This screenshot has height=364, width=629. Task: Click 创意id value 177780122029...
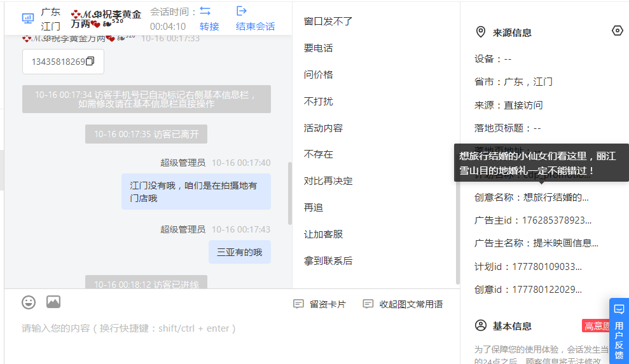[x=547, y=290]
